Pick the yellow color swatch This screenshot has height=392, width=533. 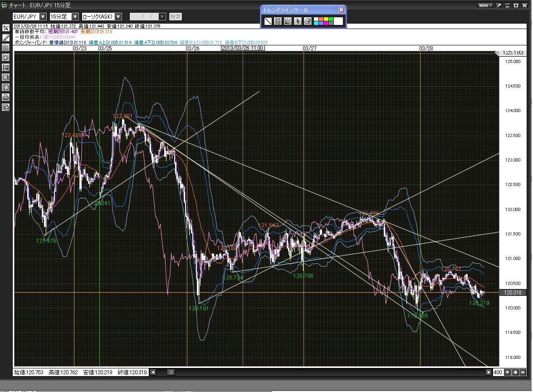coord(326,19)
